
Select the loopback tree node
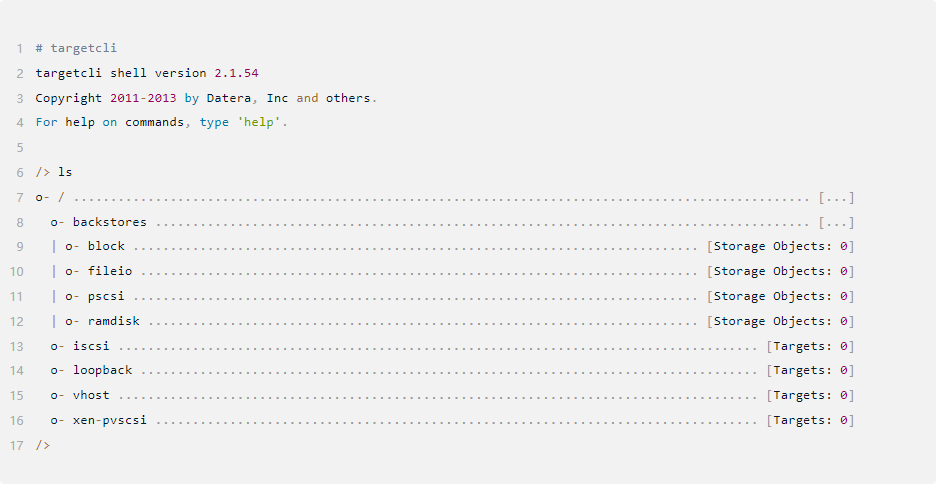click(x=103, y=371)
